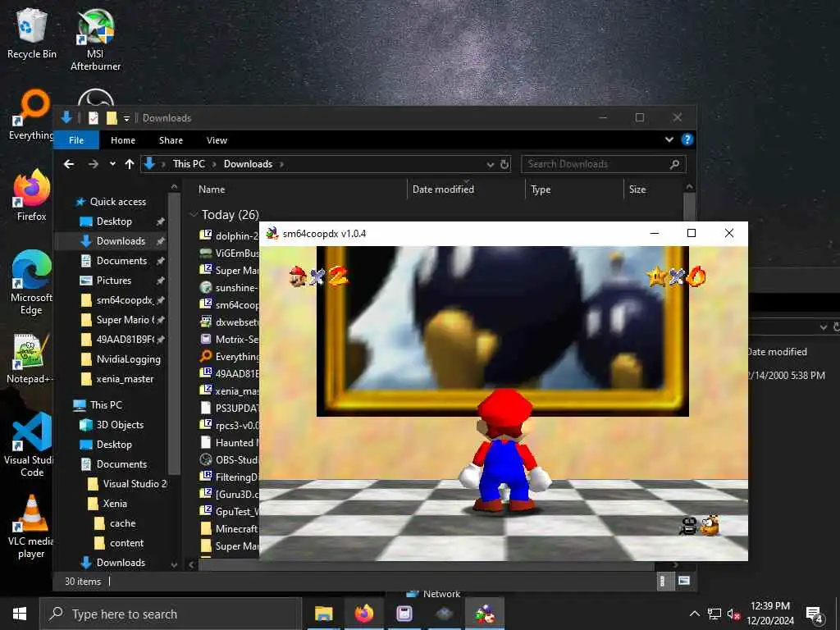Open the Xenia folder in the tree

coord(115,504)
